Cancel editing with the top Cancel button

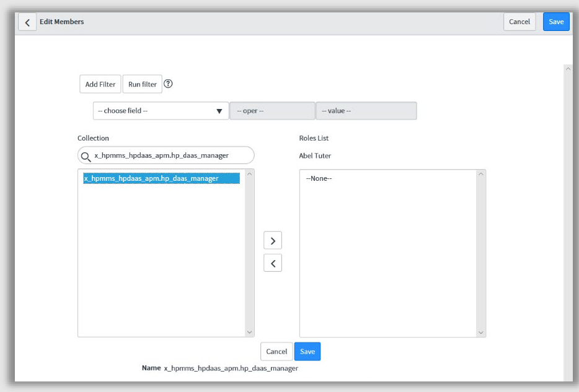coord(519,21)
